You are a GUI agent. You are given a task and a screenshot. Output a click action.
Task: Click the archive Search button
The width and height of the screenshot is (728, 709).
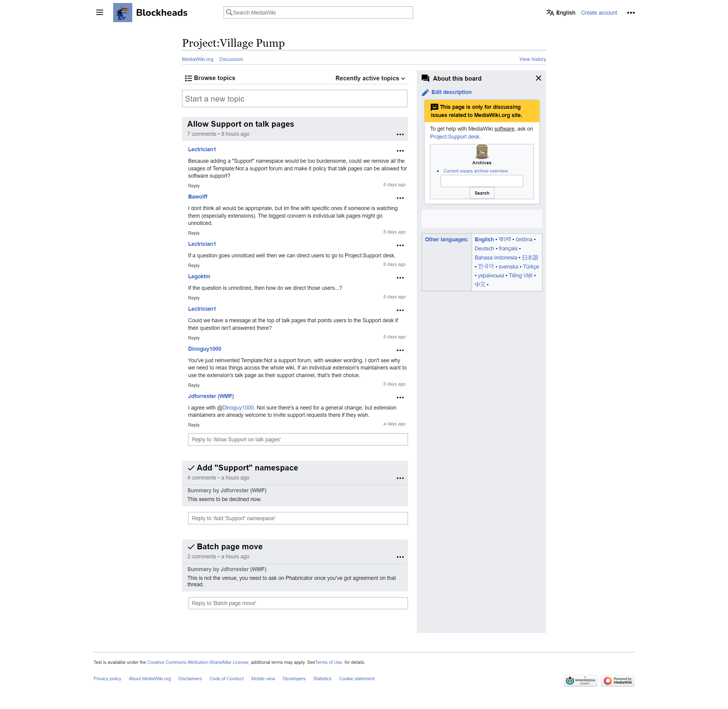481,193
